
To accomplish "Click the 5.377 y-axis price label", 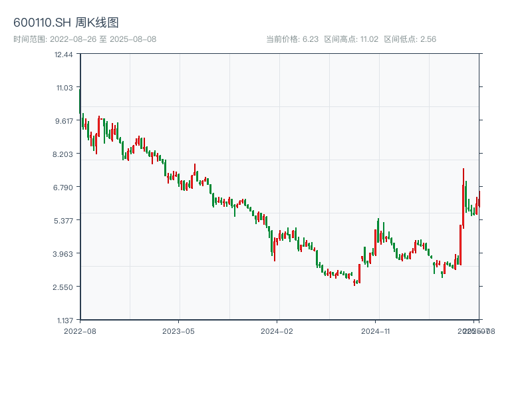I will [64, 220].
